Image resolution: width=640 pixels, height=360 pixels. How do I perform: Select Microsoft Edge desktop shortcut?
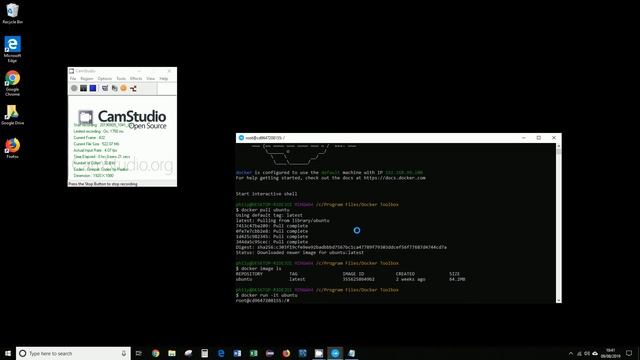12,49
